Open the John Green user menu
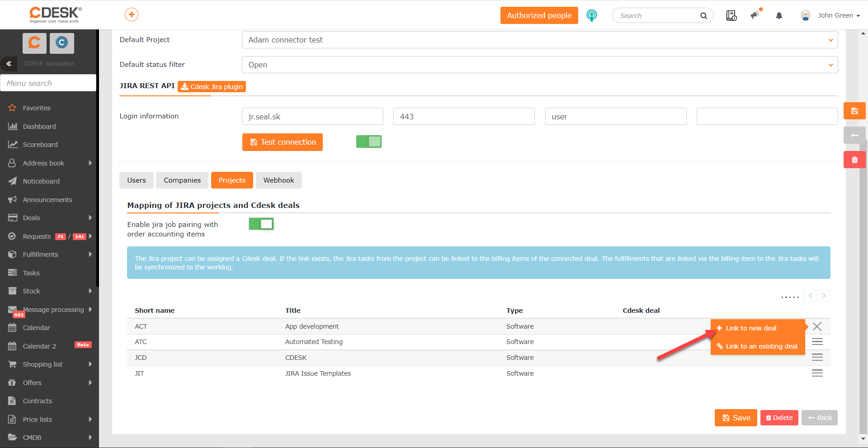This screenshot has height=448, width=868. pyautogui.click(x=838, y=15)
